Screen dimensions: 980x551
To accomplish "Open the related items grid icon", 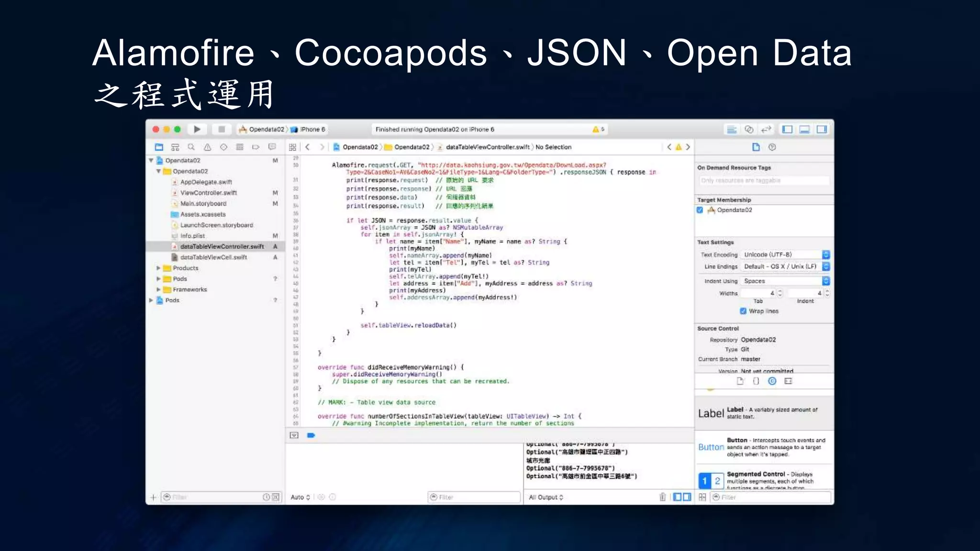I will tap(292, 147).
